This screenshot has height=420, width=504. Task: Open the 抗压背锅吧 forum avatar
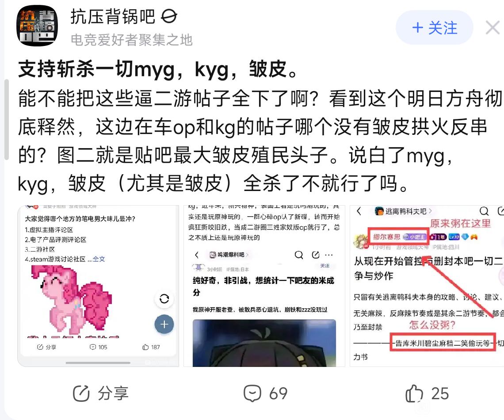tap(37, 26)
